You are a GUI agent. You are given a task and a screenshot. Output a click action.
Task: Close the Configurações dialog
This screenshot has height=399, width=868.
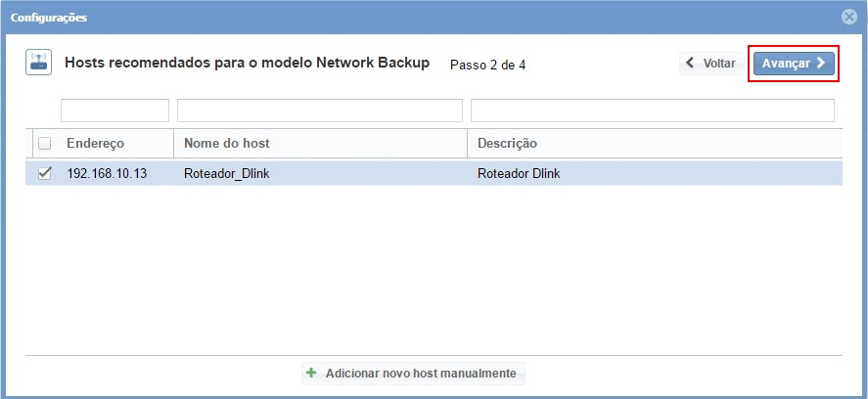tap(848, 17)
